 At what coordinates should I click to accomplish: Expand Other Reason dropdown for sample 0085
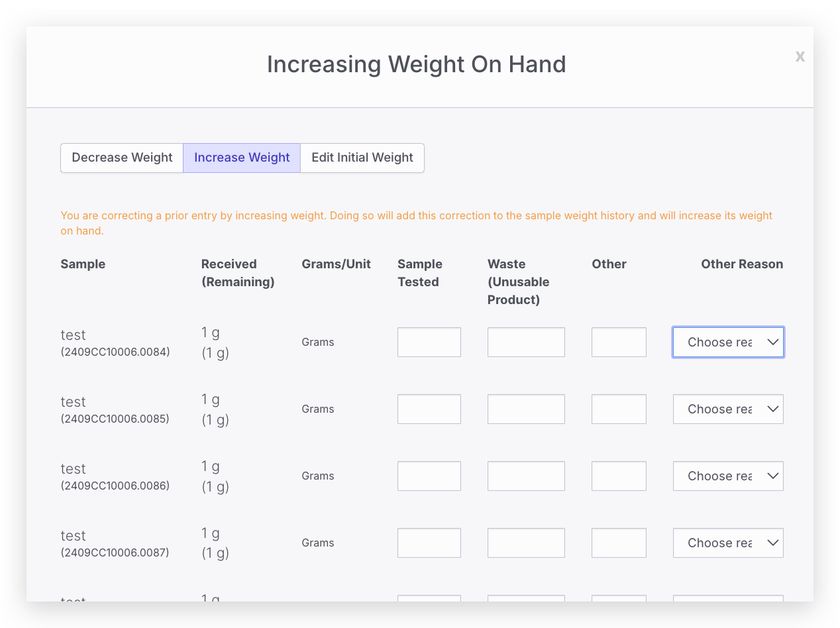tap(728, 409)
